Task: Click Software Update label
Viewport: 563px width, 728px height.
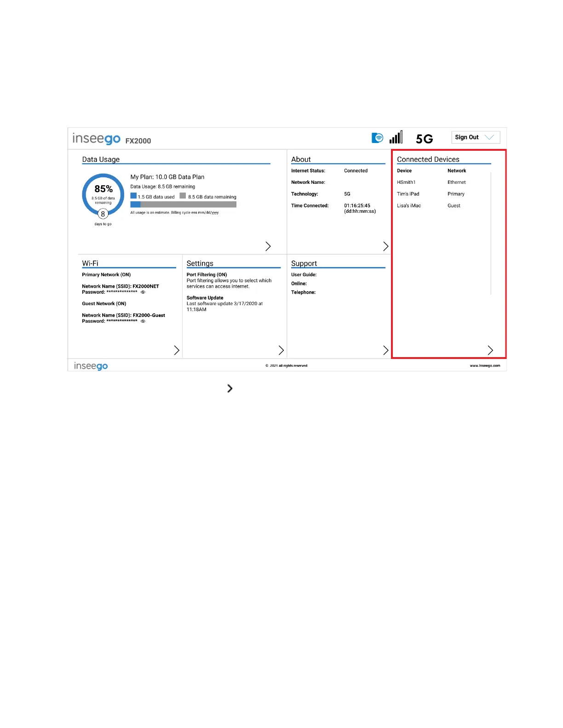Action: click(x=205, y=298)
